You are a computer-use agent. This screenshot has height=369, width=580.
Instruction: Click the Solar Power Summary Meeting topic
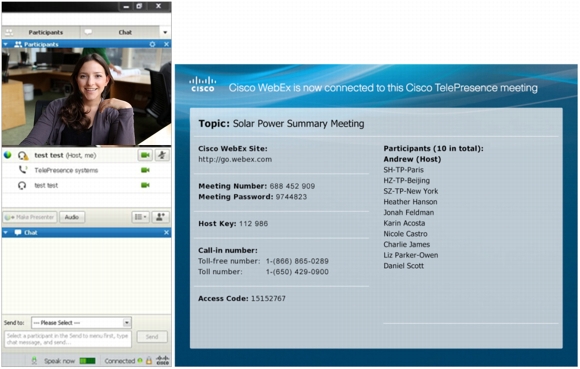coord(299,123)
